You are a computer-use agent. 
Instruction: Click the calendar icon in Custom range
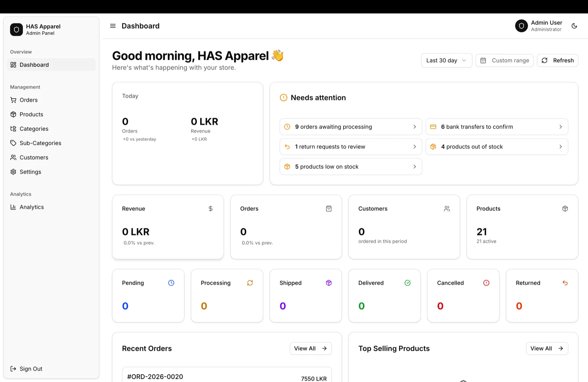point(483,61)
